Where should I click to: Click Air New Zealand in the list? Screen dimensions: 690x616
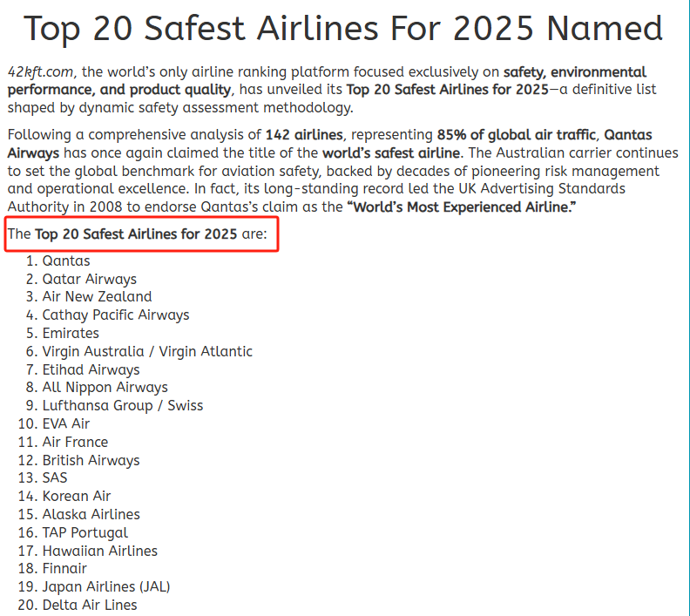coord(97,297)
